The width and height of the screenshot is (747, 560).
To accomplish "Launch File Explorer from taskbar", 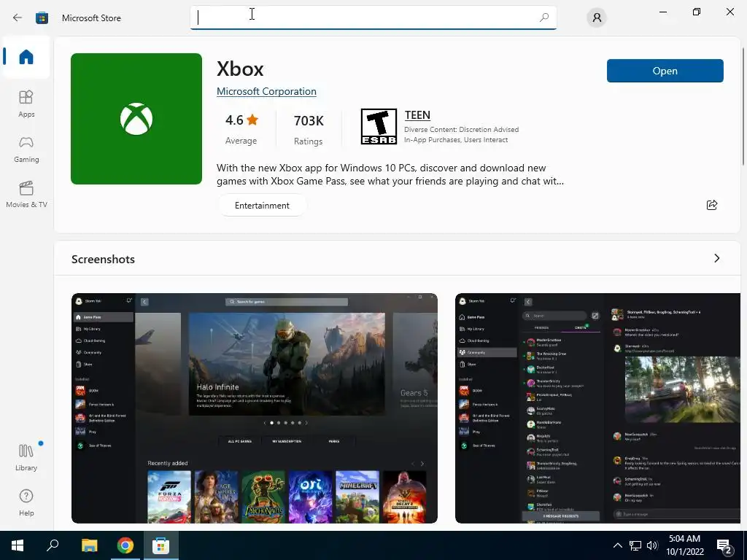I will click(x=89, y=545).
